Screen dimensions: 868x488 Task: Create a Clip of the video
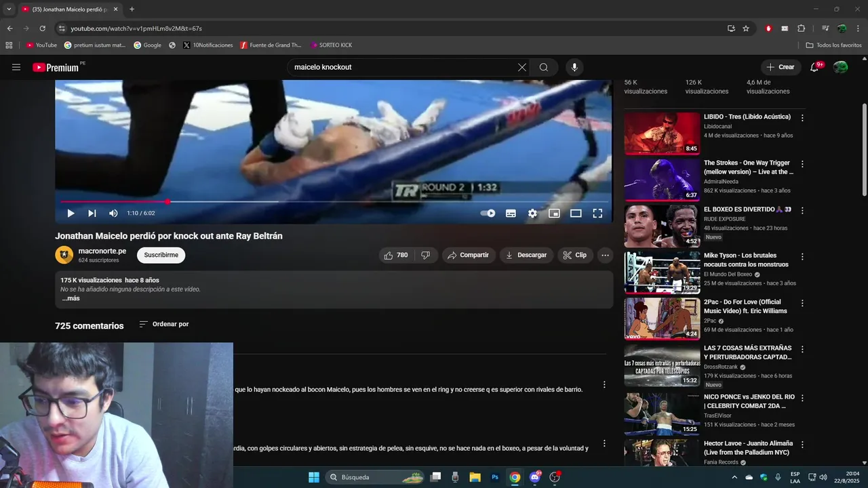tap(575, 255)
